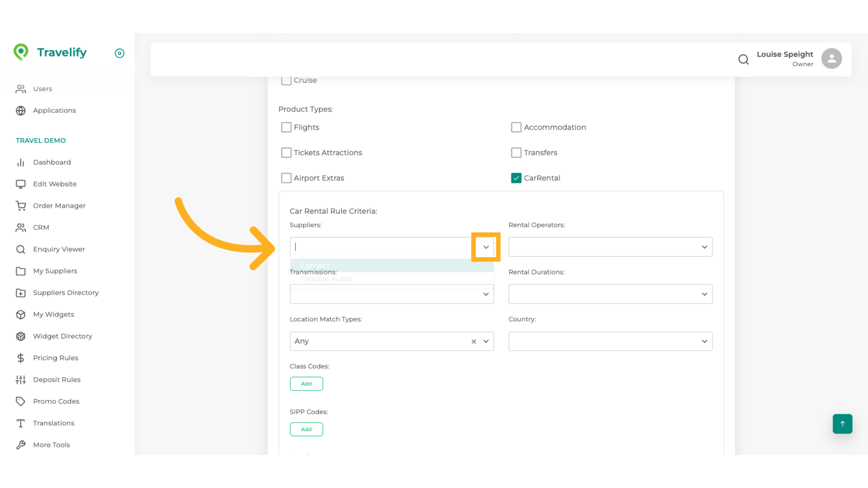Click Add under SIPP Codes
868x488 pixels.
[x=307, y=429]
